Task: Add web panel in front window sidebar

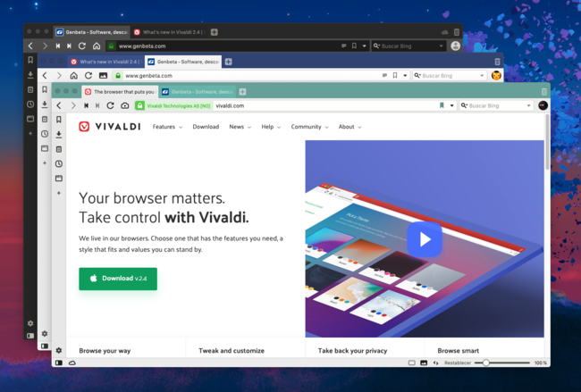Action: 58,193
